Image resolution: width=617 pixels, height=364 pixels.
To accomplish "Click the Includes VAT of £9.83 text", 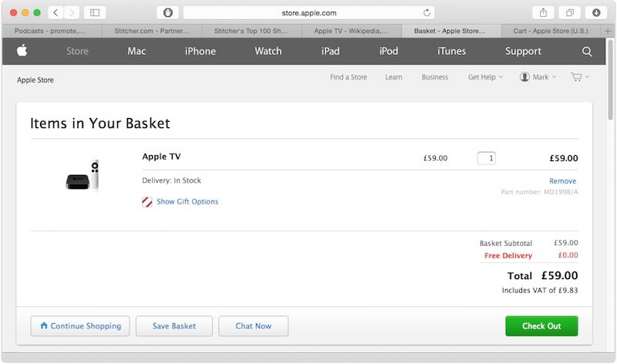I will click(540, 291).
